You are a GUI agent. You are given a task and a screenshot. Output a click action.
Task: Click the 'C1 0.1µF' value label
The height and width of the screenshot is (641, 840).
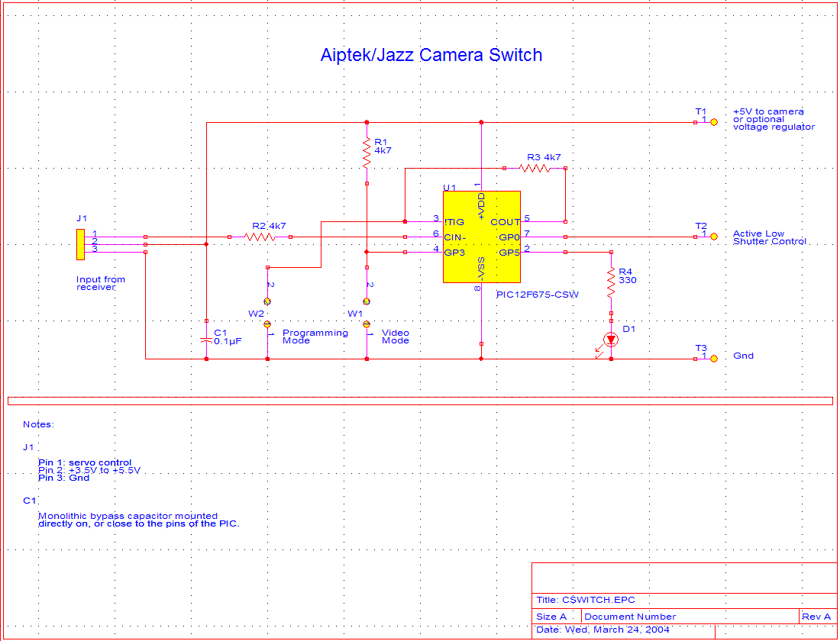pyautogui.click(x=228, y=337)
